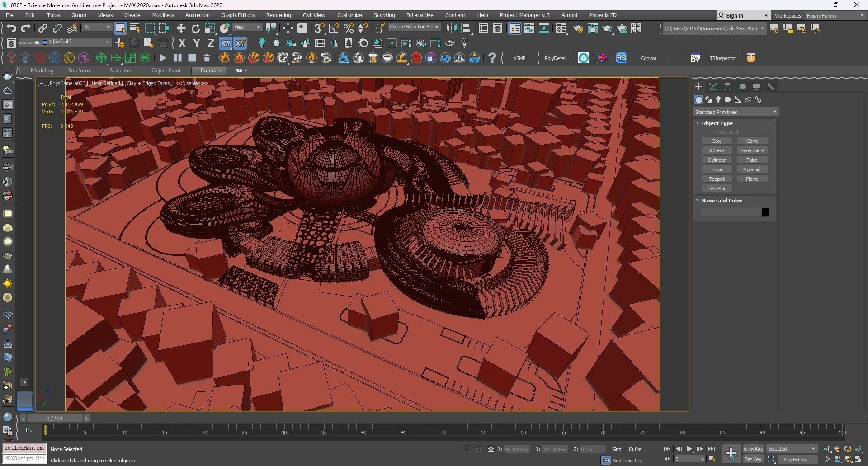Click the Pause icon in plugin toolbar
Viewport: 868px width, 470px height.
(x=178, y=58)
